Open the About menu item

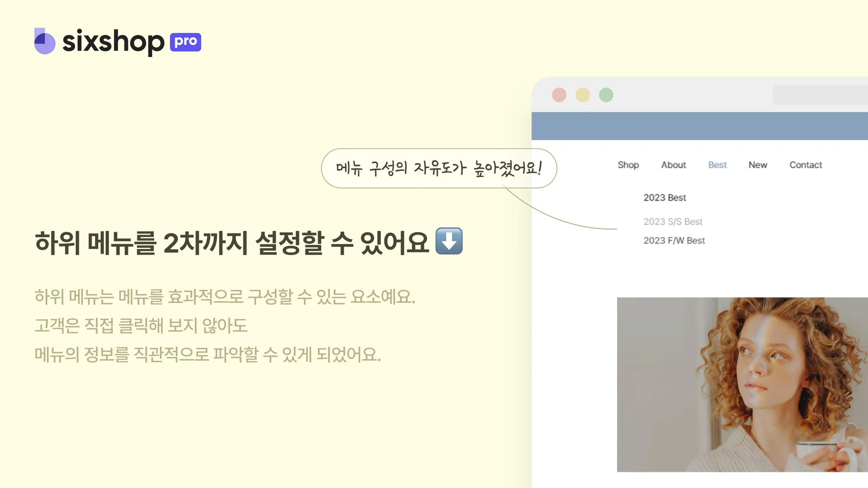tap(673, 165)
